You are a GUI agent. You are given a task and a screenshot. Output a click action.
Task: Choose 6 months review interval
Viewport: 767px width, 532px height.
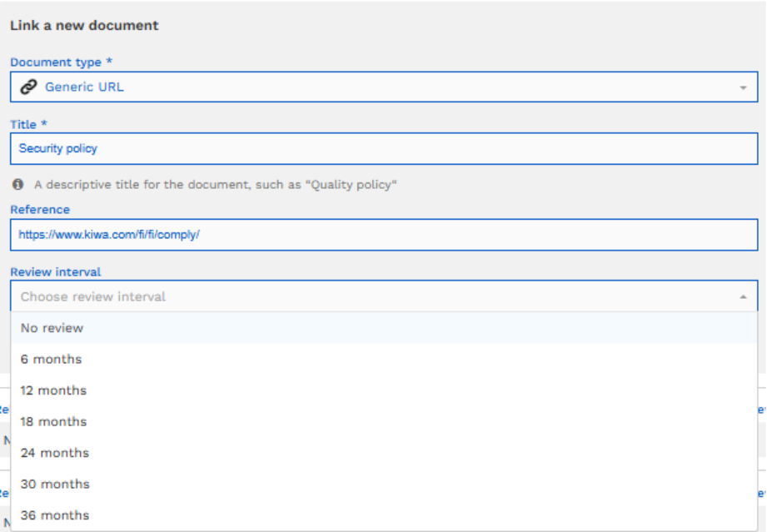coord(51,360)
